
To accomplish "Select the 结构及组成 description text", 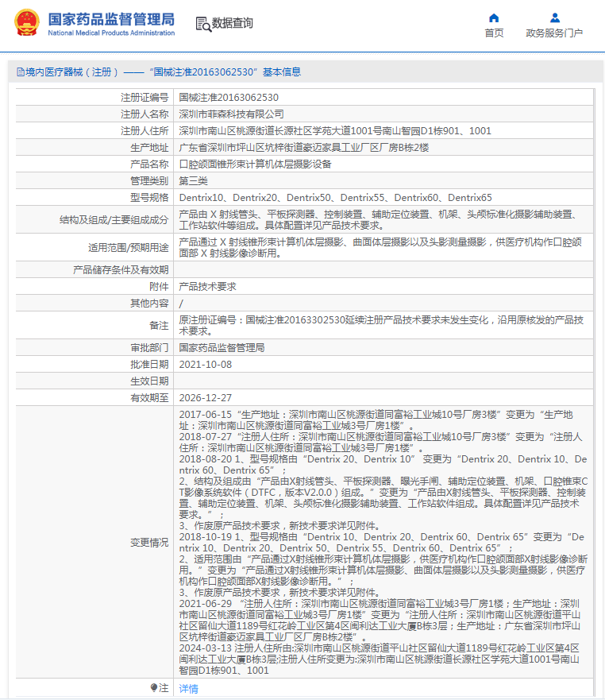I will [378, 219].
